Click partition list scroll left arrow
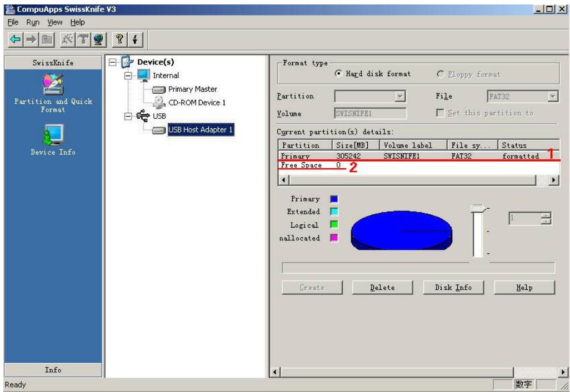The height and width of the screenshot is (392, 570). pos(284,180)
